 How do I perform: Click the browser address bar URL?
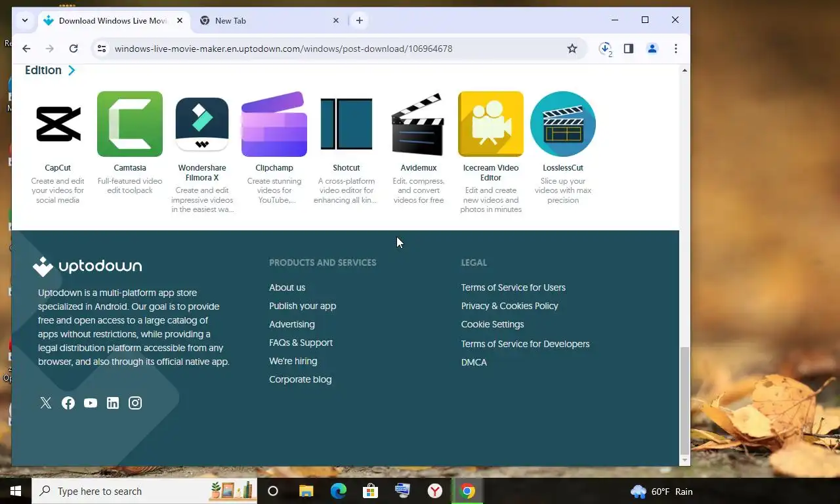283,49
